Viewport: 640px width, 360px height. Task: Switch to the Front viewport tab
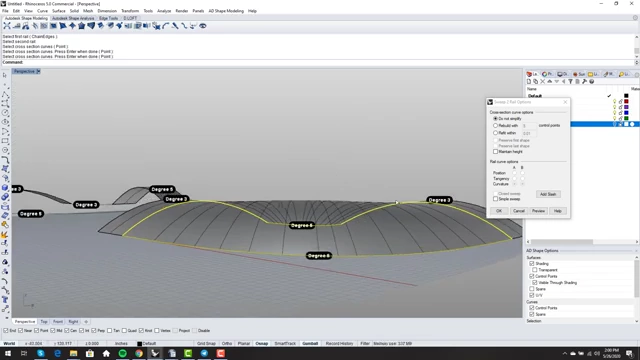tap(58, 322)
